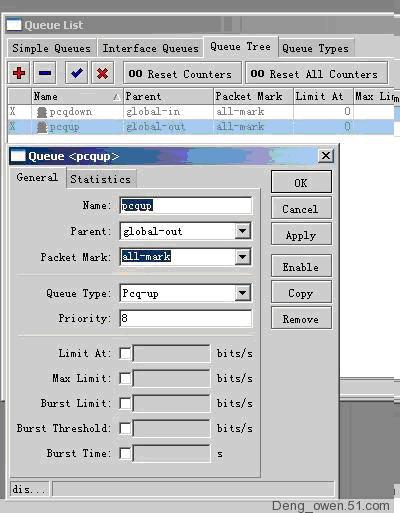
Task: Click Enable button in dialog
Action: coord(301,266)
